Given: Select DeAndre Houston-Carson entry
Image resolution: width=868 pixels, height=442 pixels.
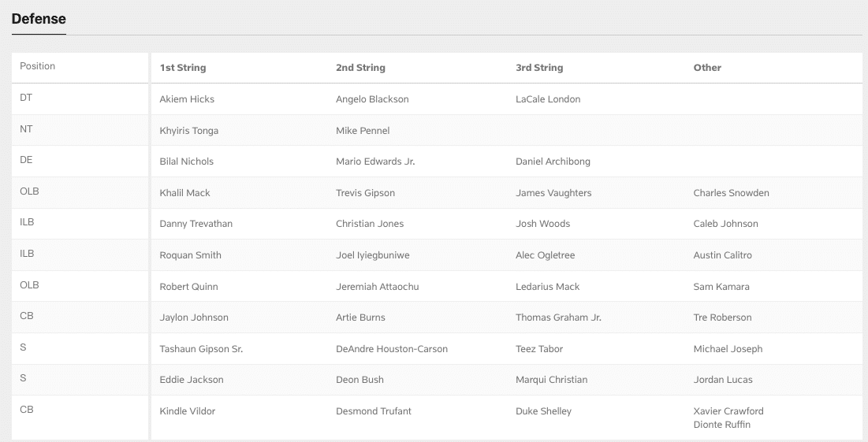Looking at the screenshot, I should tap(391, 349).
